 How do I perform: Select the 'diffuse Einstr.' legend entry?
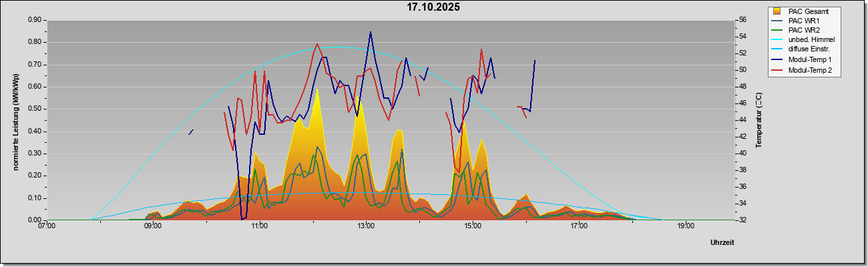pyautogui.click(x=809, y=50)
